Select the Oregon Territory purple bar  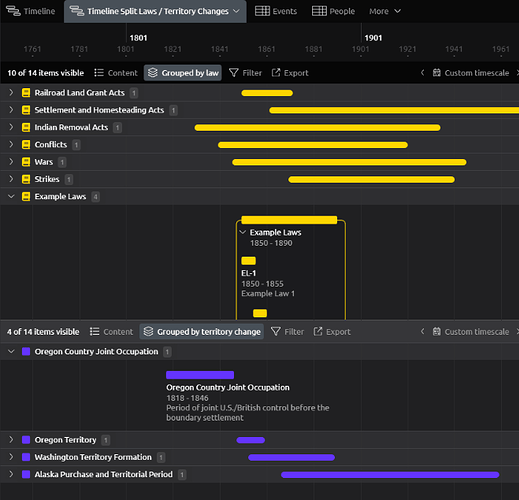[251, 440]
